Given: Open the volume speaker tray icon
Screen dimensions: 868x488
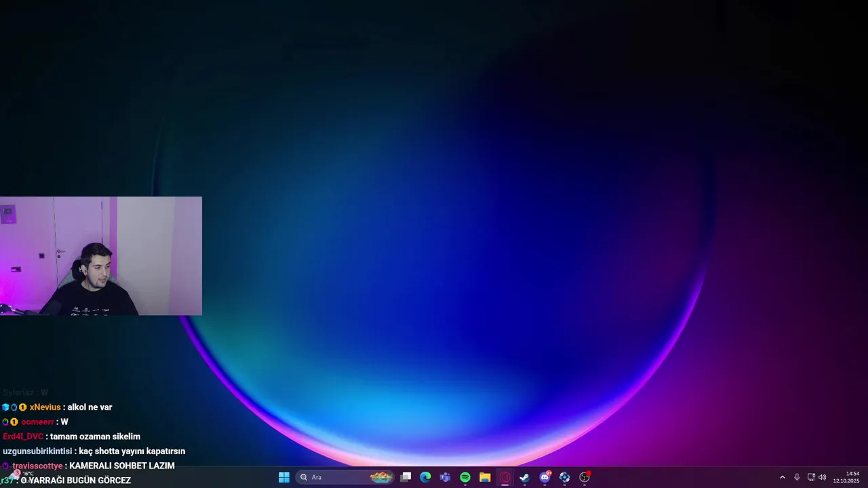Looking at the screenshot, I should tap(823, 477).
